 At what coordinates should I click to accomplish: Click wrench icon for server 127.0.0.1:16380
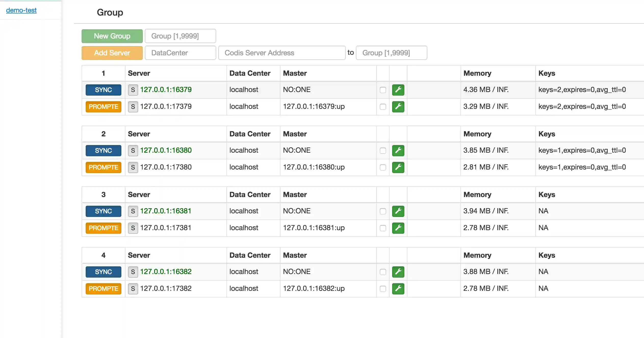tap(398, 150)
